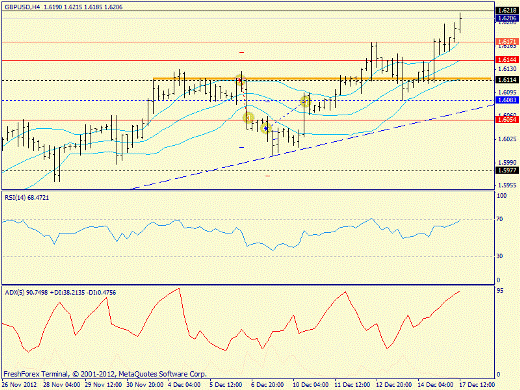Select the thick orange horizontal resistance line

[x=322, y=79]
